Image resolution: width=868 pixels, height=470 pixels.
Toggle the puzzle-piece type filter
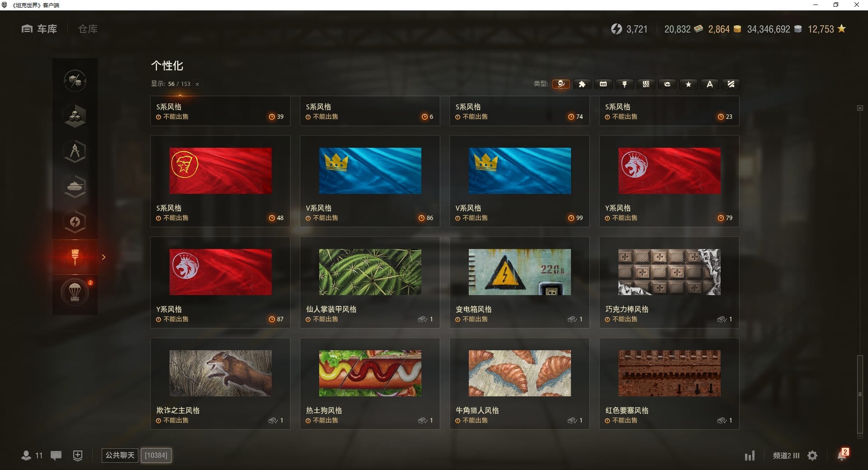click(582, 84)
